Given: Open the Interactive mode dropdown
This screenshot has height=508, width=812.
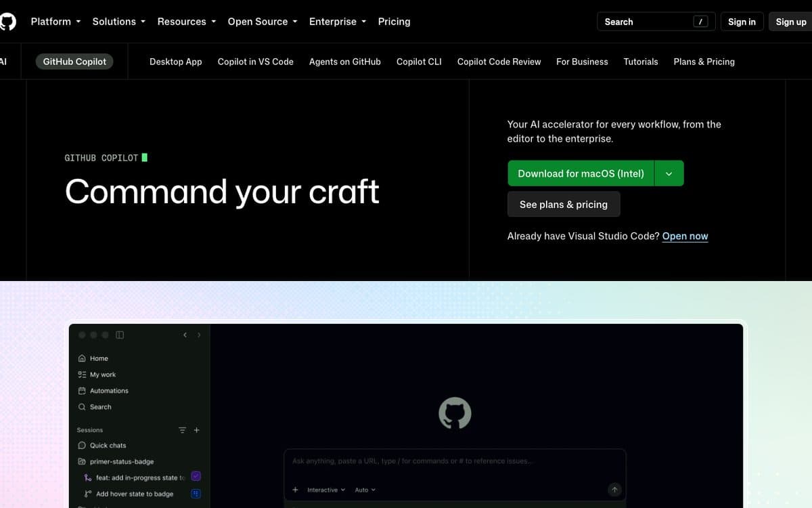Looking at the screenshot, I should [326, 490].
